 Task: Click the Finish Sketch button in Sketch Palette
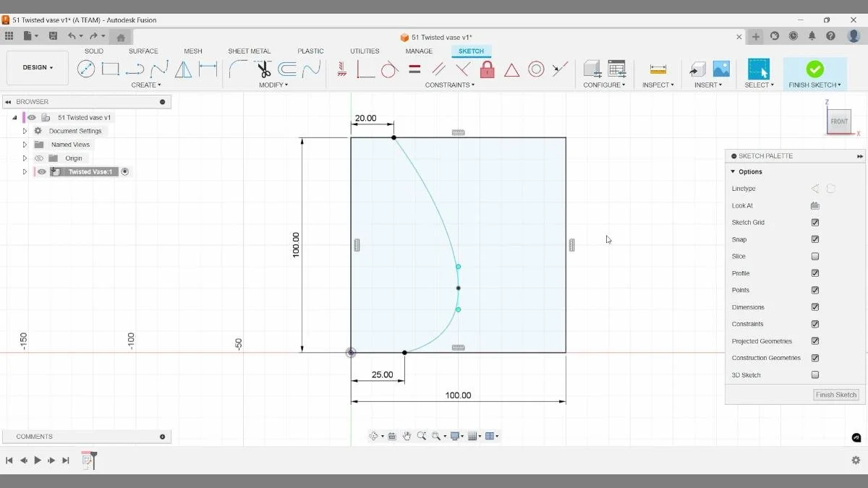836,395
